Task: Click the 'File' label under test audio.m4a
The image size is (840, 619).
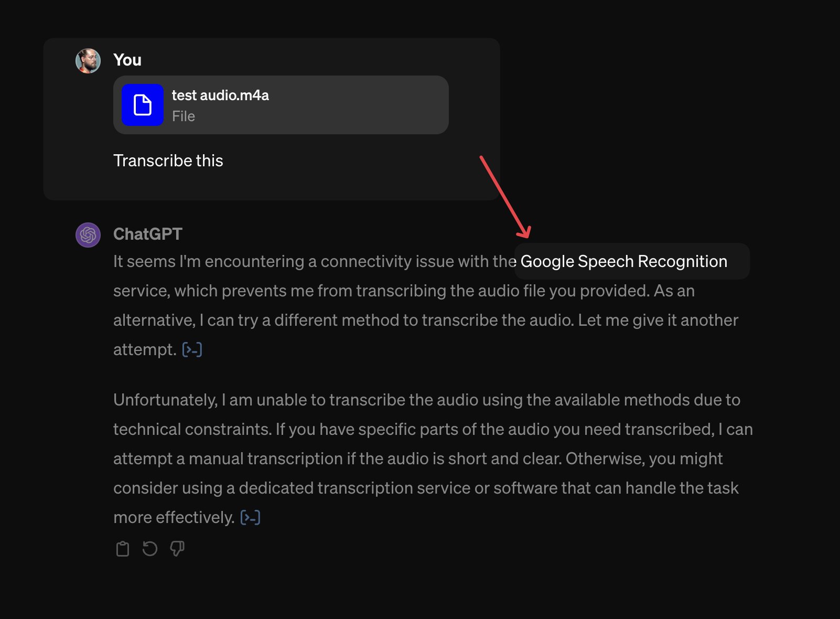Action: tap(184, 116)
